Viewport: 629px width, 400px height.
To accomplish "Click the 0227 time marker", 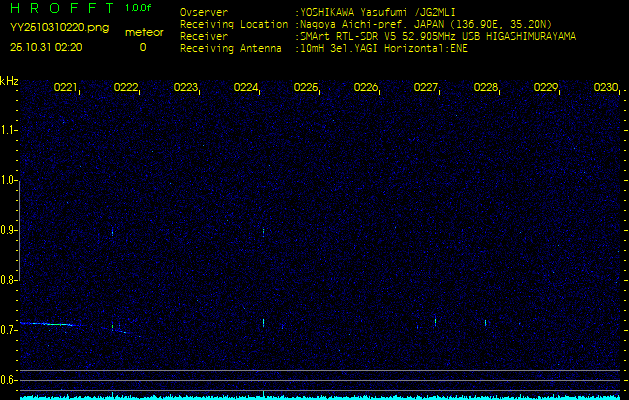I will [426, 88].
